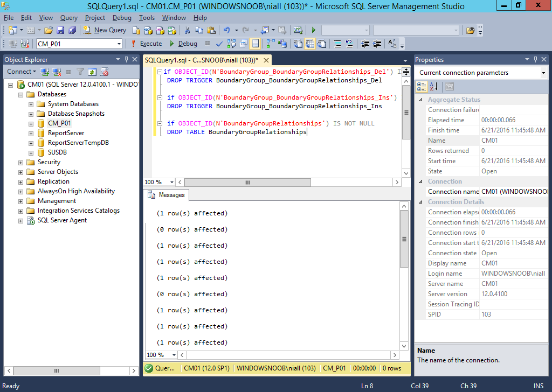552x392 pixels.
Task: Undo the last action with Undo icon
Action: point(227,31)
